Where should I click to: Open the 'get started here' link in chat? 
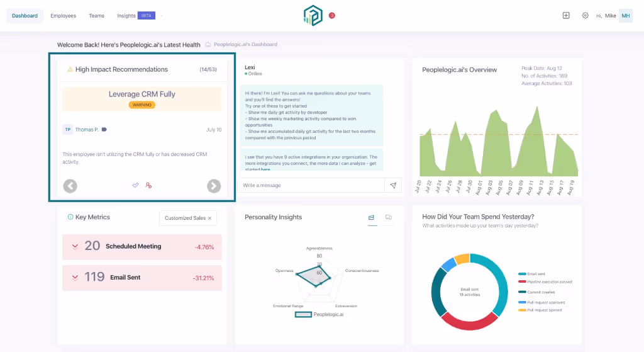click(265, 169)
